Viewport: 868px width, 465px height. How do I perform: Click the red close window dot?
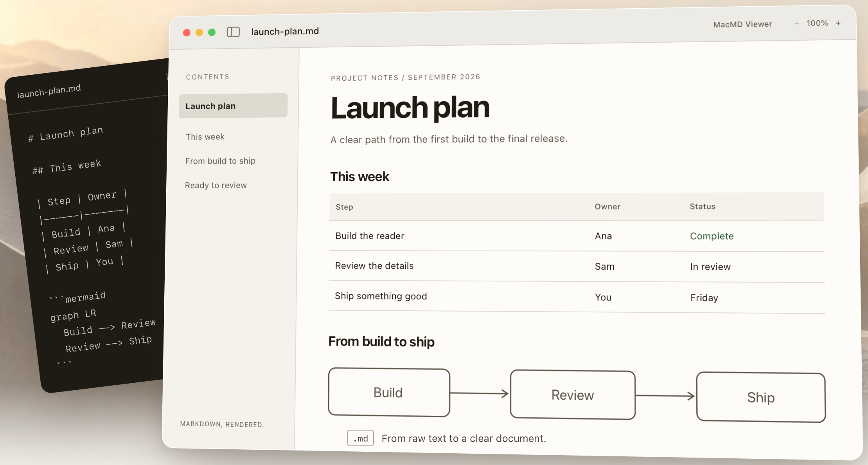click(x=187, y=32)
